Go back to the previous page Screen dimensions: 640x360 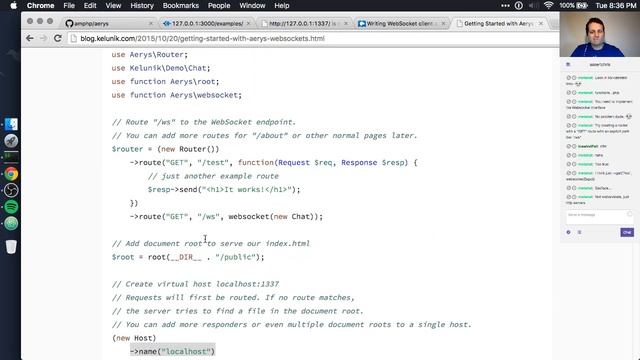tap(30, 38)
